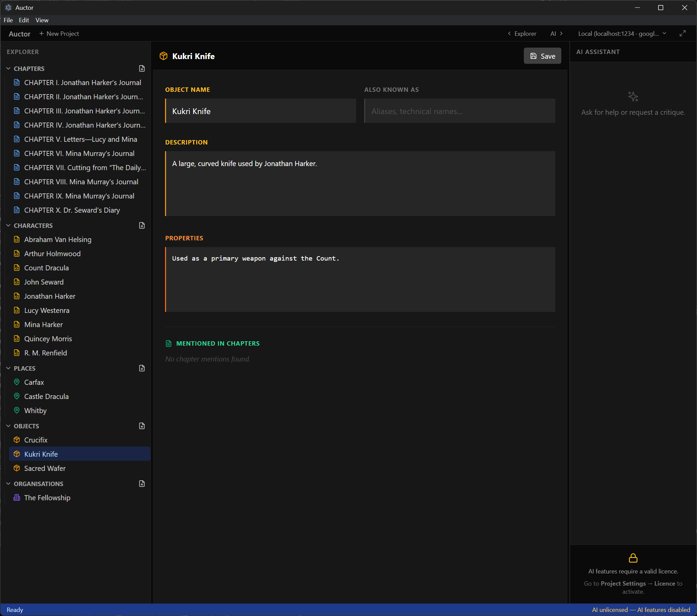Screen dimensions: 697x616
Task: Collapse the CHAPTERS section
Action: (x=8, y=69)
